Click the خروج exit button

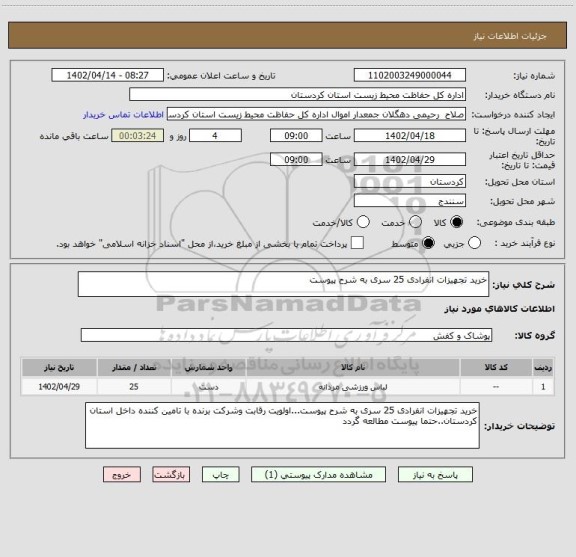(x=122, y=475)
